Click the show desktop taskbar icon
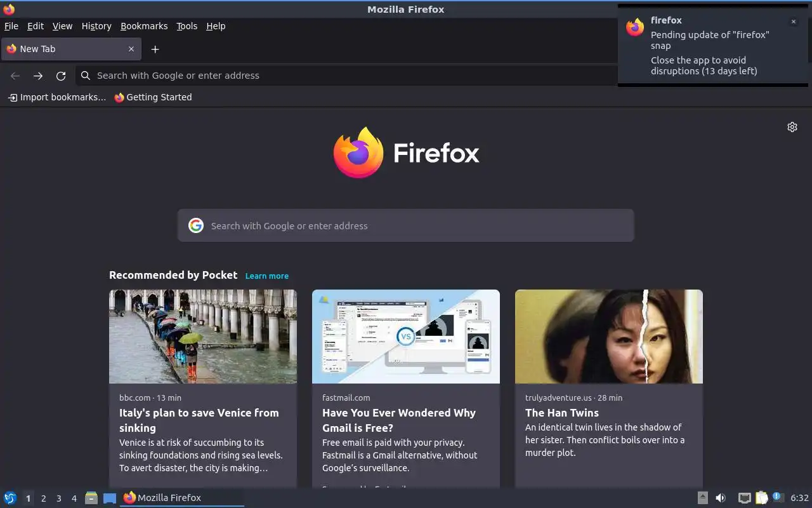812x508 pixels. 110,498
